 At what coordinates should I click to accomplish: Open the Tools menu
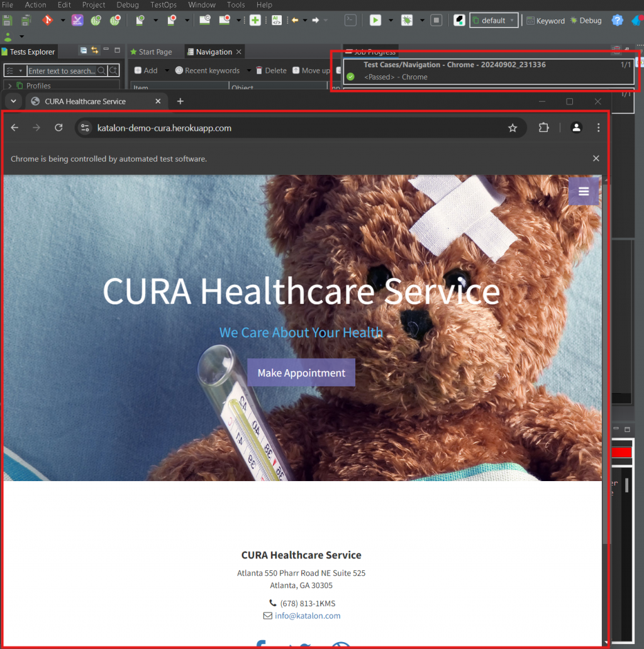point(236,5)
